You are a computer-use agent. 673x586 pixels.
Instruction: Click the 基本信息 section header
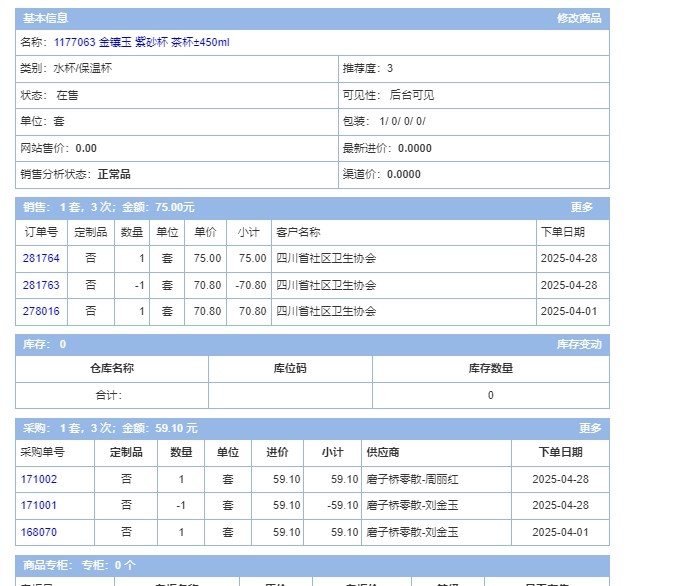tap(45, 18)
